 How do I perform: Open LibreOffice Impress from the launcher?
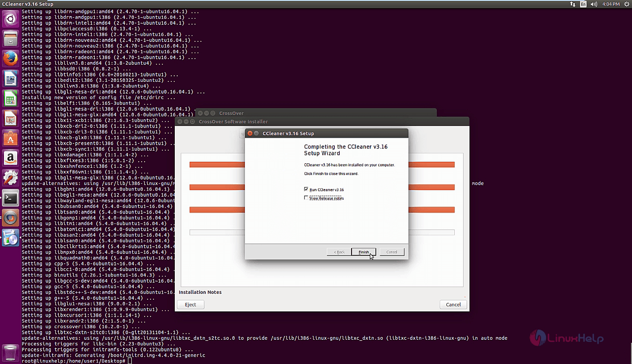pyautogui.click(x=11, y=118)
